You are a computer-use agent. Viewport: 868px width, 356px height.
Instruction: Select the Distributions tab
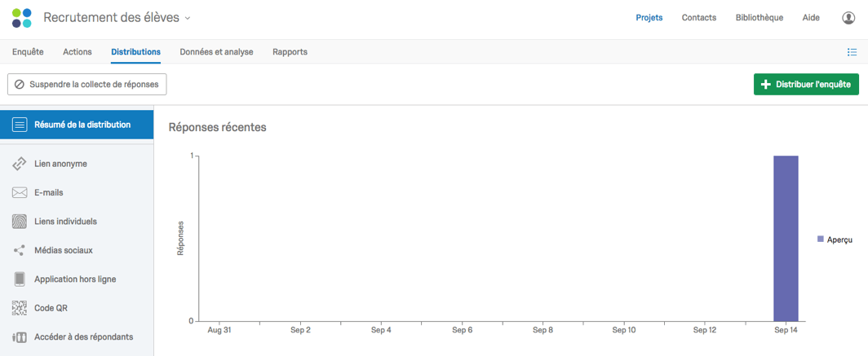[135, 52]
